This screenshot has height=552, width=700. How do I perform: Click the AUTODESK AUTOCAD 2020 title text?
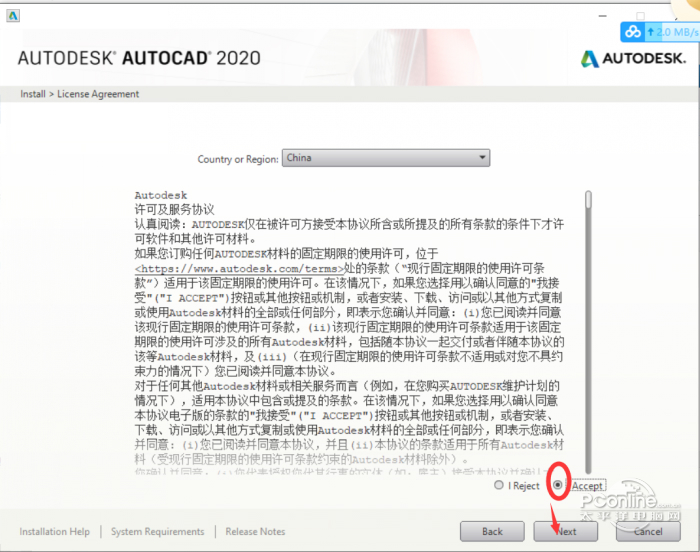point(139,59)
